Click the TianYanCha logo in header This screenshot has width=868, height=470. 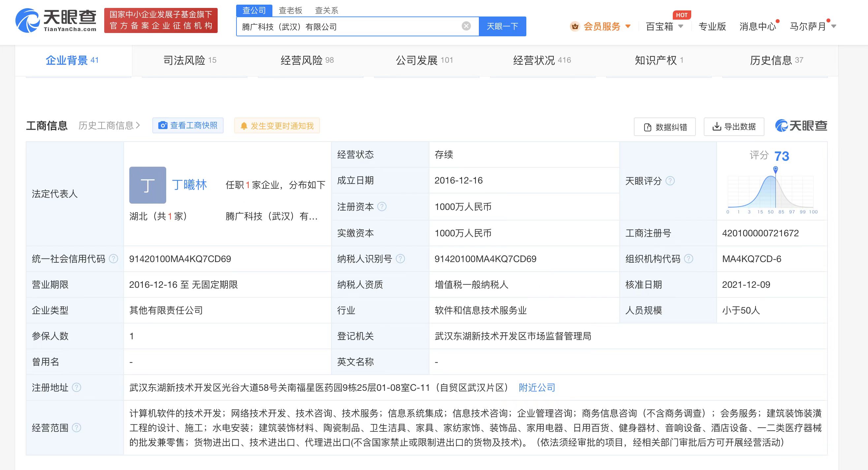[56, 20]
